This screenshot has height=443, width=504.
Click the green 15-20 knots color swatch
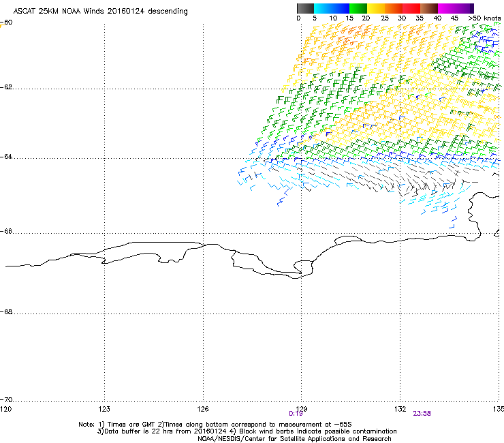coord(358,8)
